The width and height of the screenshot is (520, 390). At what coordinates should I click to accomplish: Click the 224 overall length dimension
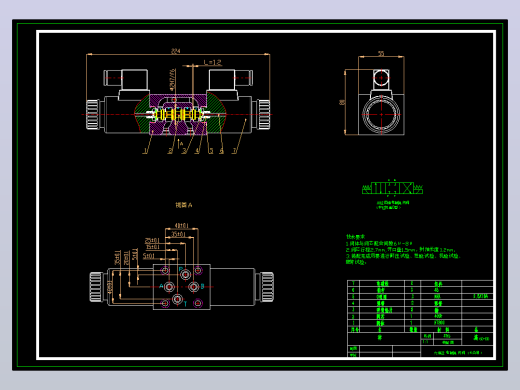tap(175, 51)
